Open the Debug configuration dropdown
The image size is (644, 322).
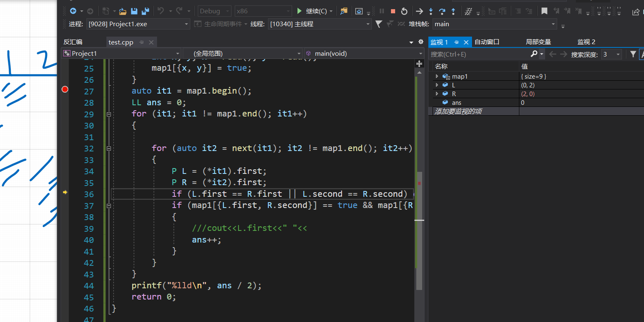tap(214, 11)
